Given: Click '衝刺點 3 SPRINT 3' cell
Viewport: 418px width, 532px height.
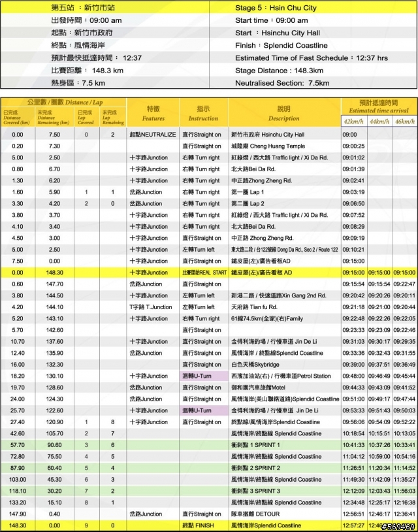Looking at the screenshot, I should click(255, 491).
